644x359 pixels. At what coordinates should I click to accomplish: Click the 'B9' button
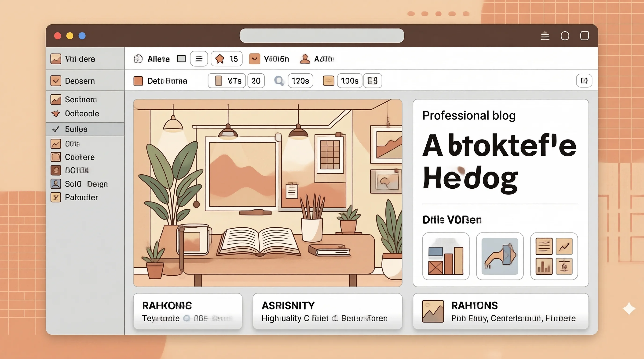(372, 81)
